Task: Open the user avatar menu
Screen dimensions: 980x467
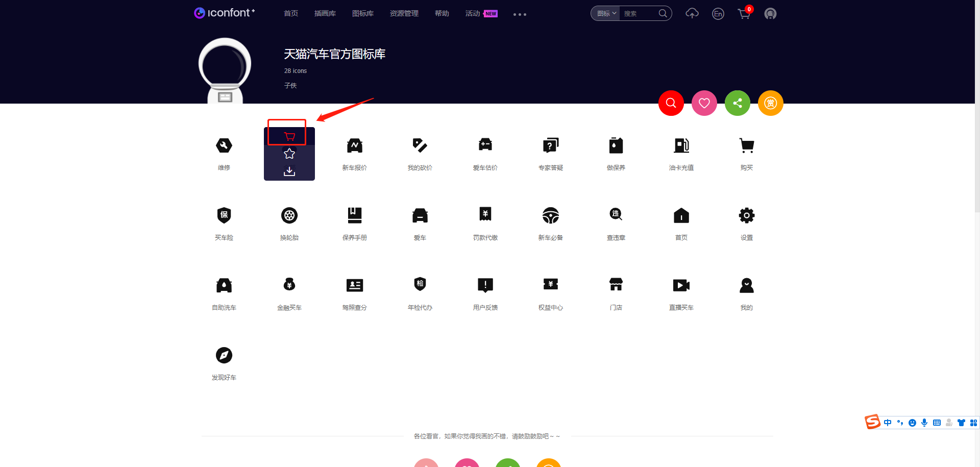Action: [770, 14]
